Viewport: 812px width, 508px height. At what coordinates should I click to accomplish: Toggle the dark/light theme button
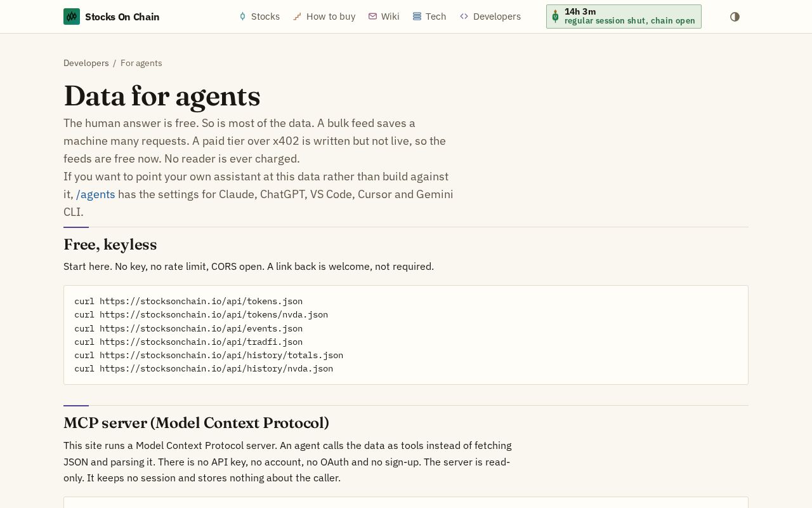coord(735,17)
